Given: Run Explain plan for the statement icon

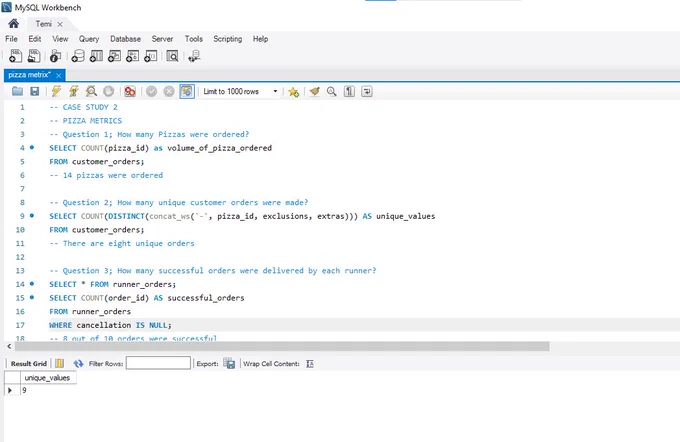Looking at the screenshot, I should [x=91, y=91].
